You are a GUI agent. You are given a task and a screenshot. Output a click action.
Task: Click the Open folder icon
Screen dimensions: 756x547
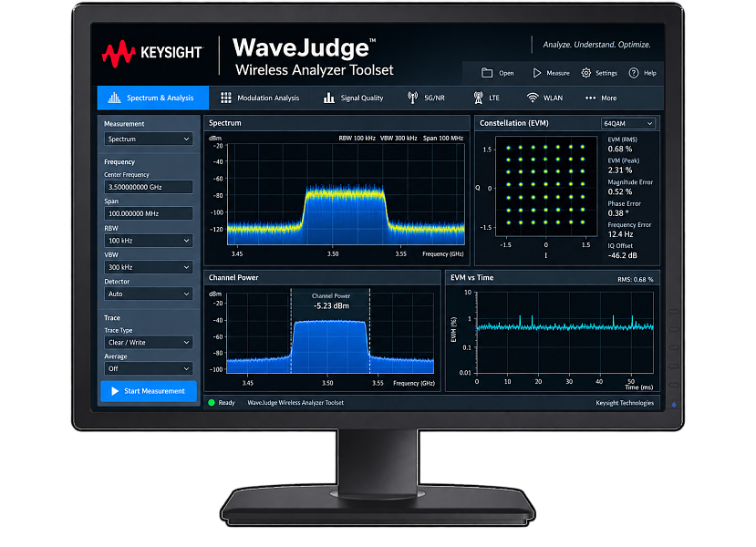(487, 73)
